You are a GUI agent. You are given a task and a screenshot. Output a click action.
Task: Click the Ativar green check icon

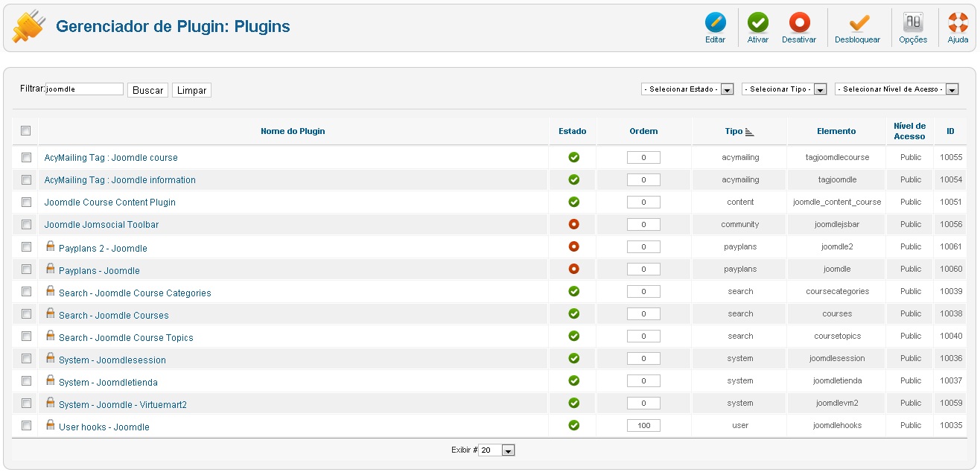pos(757,23)
